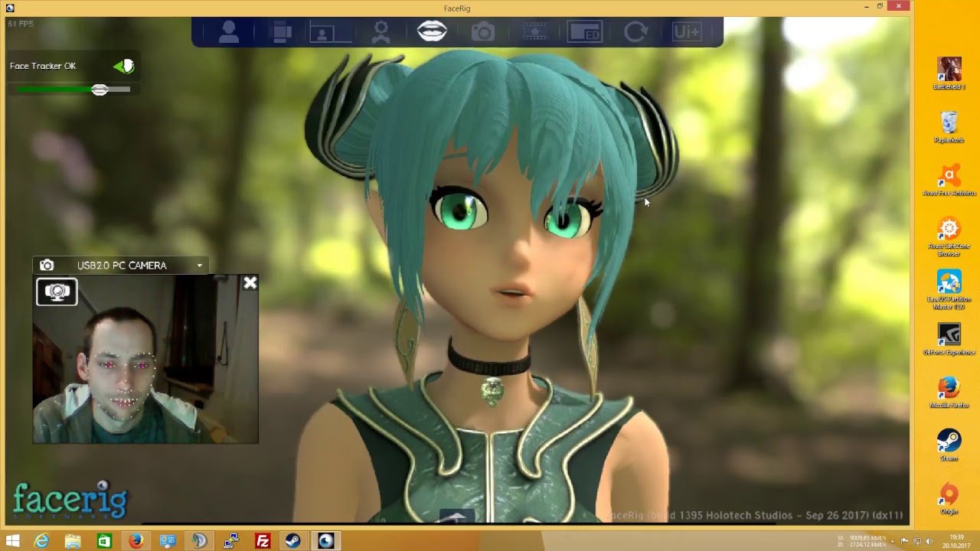Expand the bottom panel arrow tab
This screenshot has width=980, height=551.
click(456, 517)
